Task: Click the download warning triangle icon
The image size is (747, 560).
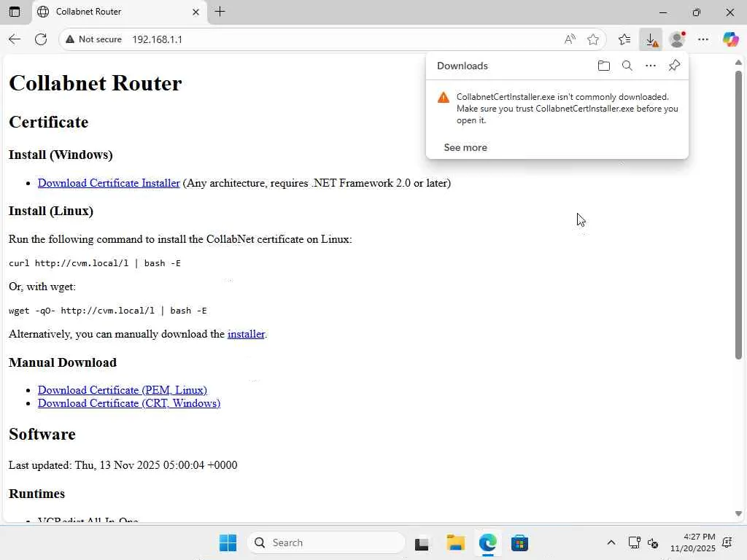Action: (444, 97)
